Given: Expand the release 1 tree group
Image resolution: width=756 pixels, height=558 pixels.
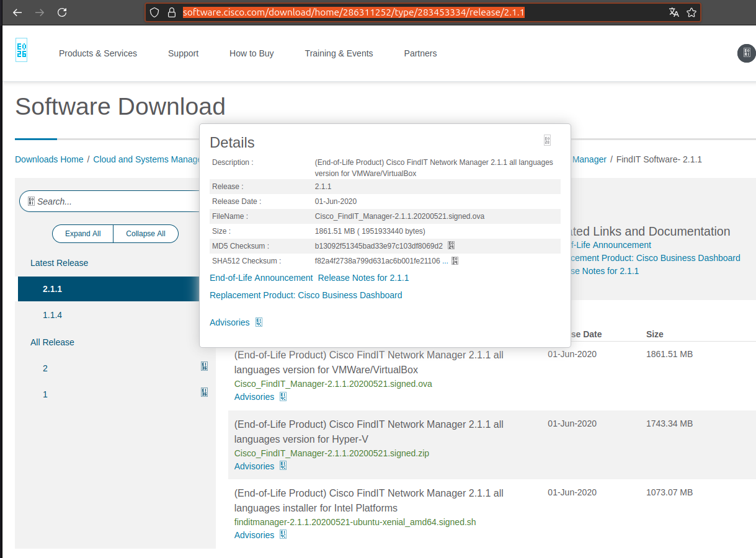Looking at the screenshot, I should point(204,392).
